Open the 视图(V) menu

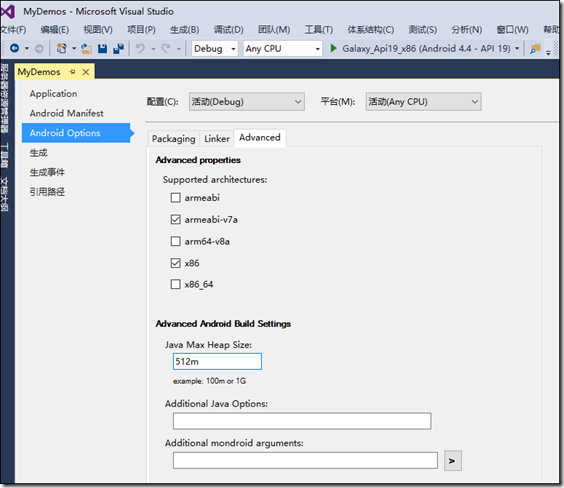point(98,29)
